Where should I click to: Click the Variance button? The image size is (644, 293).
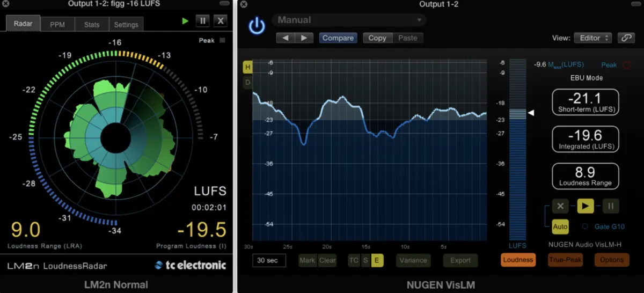point(413,260)
